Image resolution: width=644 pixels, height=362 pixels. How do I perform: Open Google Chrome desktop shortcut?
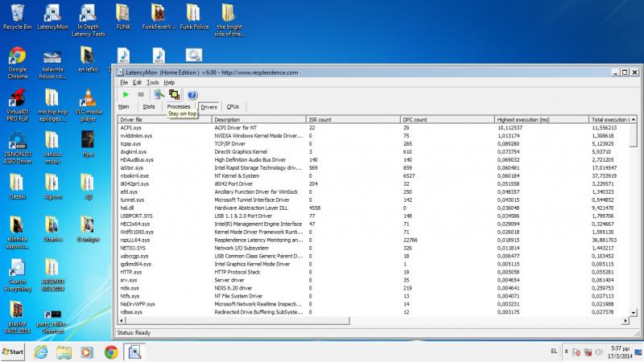17,62
